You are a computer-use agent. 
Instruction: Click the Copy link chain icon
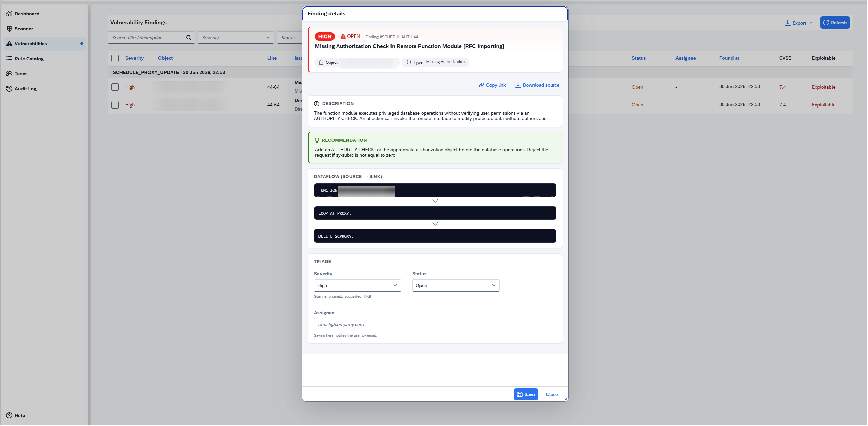point(481,85)
